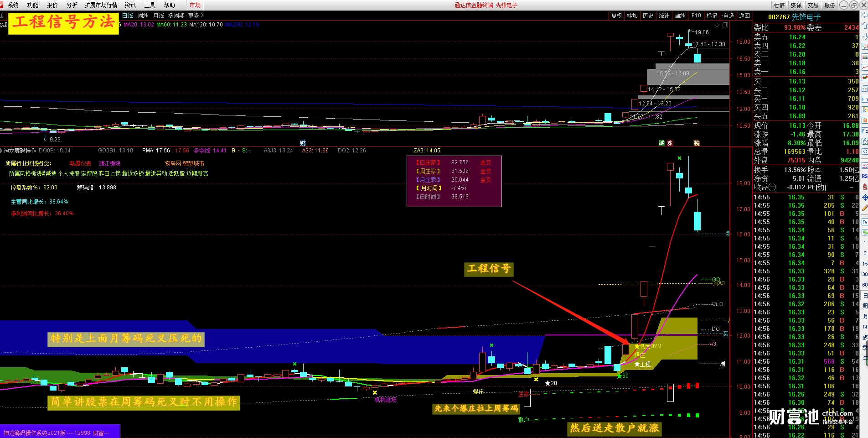
Task: Click the 统计 statistics button
Action: point(664,16)
